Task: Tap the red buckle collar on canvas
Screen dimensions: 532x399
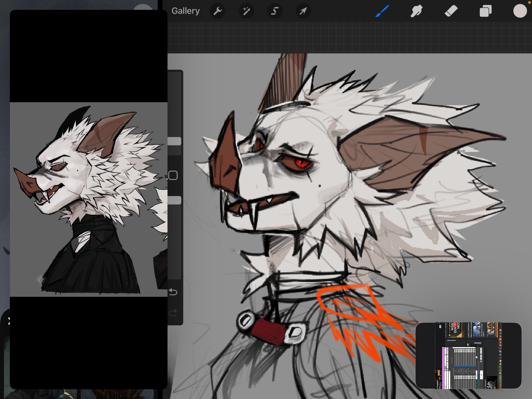Action: tap(269, 331)
